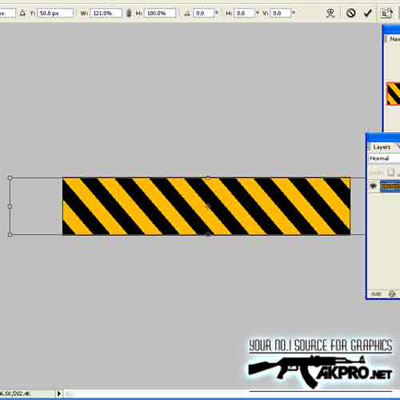Viewport: 400px width, 400px height.
Task: Open the file browser icon in options bar
Action: tap(386, 13)
